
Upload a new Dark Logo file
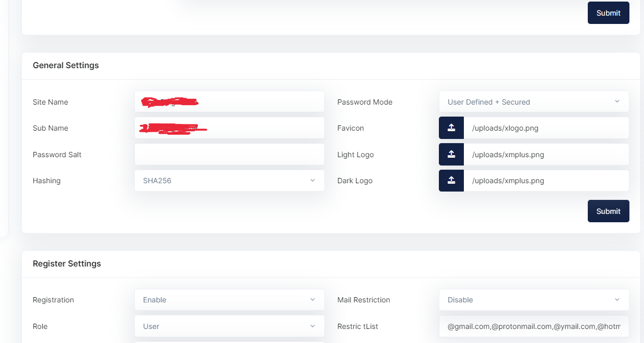coord(451,181)
